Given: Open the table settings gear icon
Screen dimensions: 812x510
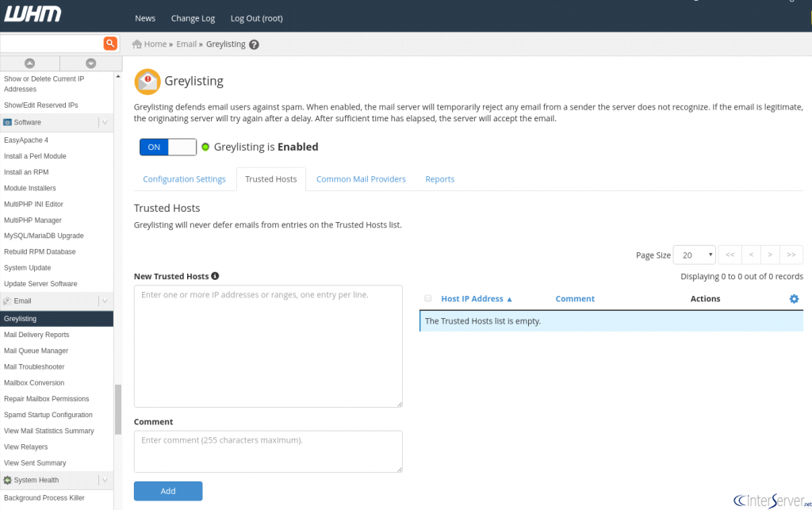Looking at the screenshot, I should coord(794,299).
